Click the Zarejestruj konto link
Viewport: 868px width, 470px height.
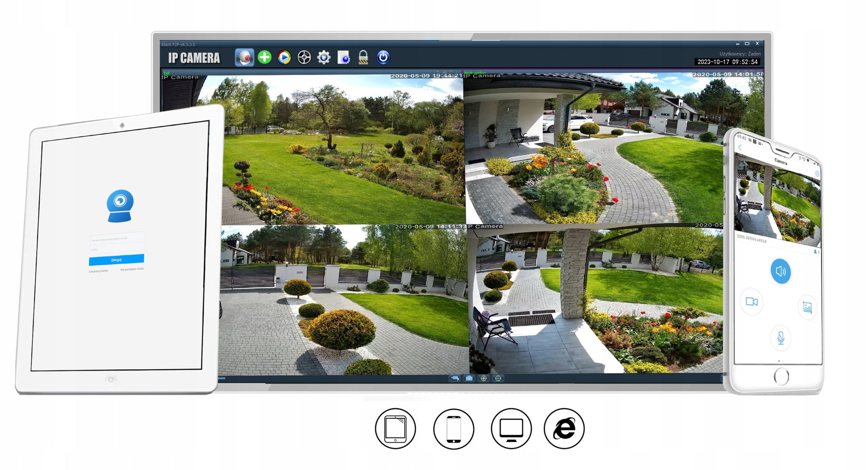point(98,271)
